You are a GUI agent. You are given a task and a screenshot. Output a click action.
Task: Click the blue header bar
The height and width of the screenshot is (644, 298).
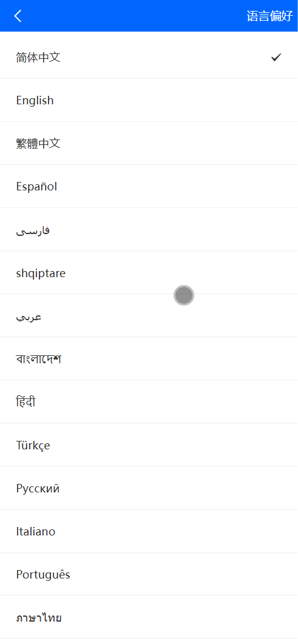(x=149, y=16)
